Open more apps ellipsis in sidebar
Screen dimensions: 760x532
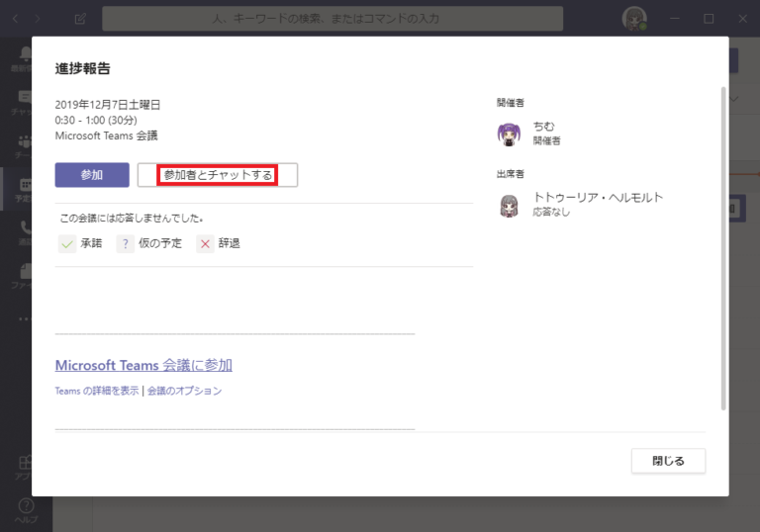point(24,318)
